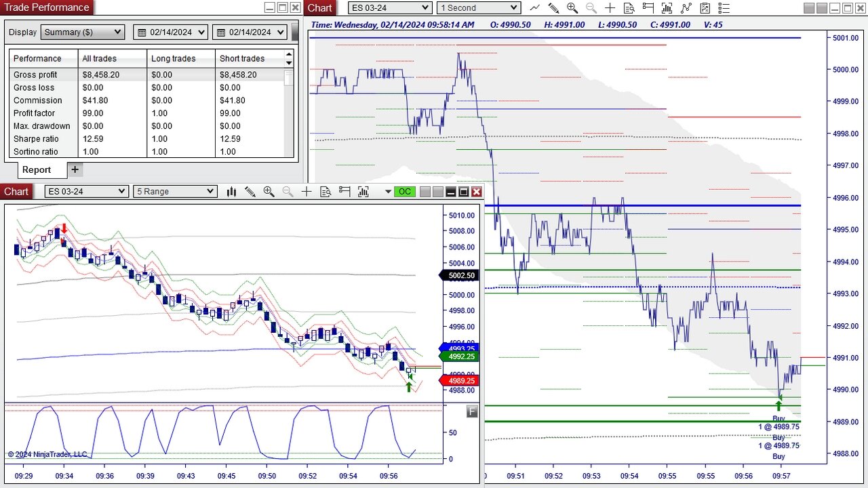The width and height of the screenshot is (868, 488).
Task: Click the Trade Performance title tab
Action: (x=47, y=7)
